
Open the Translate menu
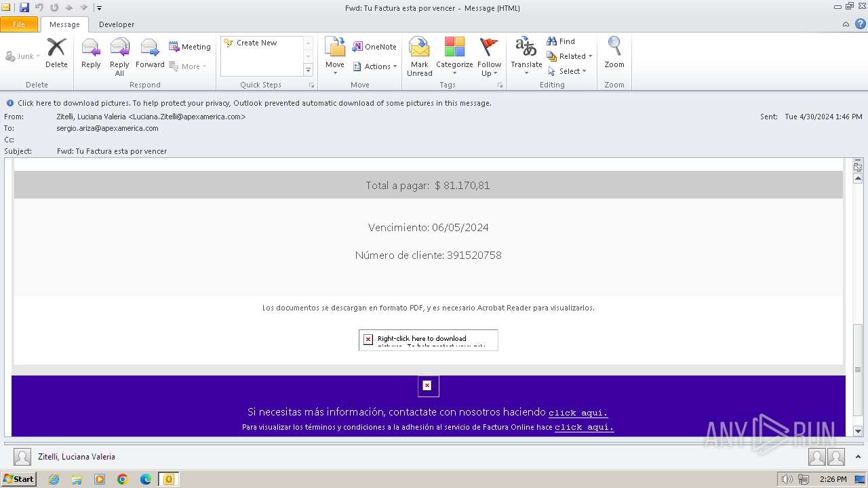point(526,57)
